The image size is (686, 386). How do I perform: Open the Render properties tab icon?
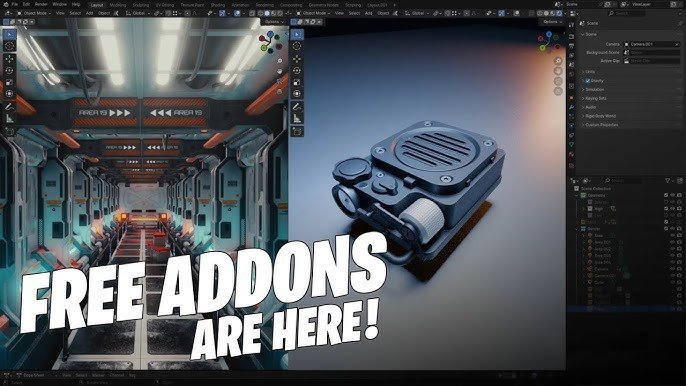pos(571,36)
